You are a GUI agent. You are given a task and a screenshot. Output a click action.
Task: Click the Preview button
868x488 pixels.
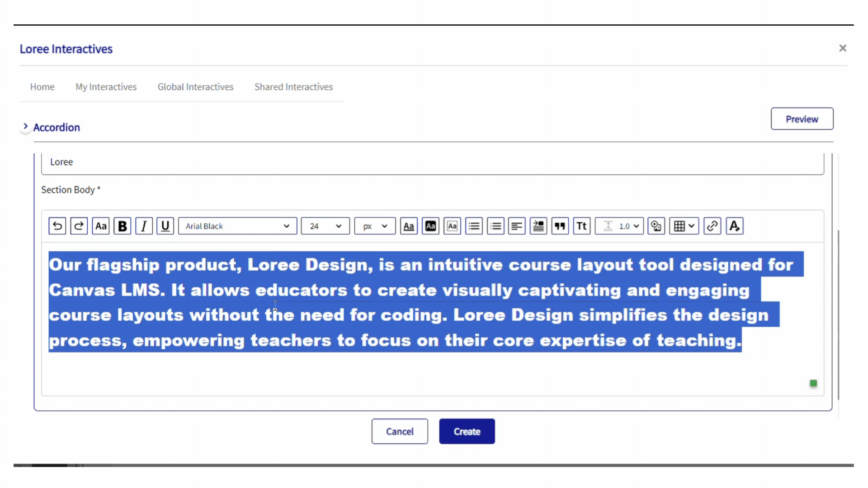click(x=802, y=119)
